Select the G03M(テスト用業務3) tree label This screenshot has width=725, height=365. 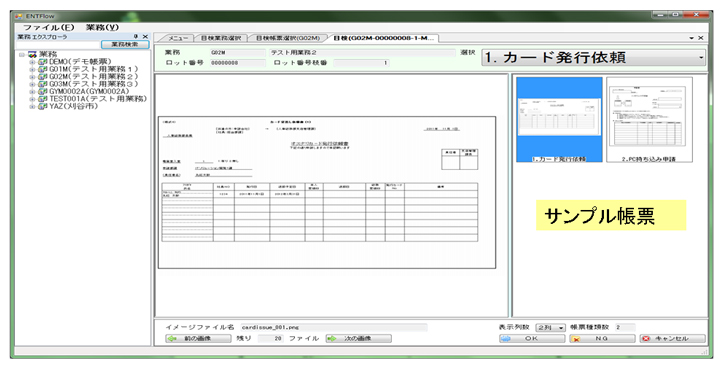tap(93, 84)
